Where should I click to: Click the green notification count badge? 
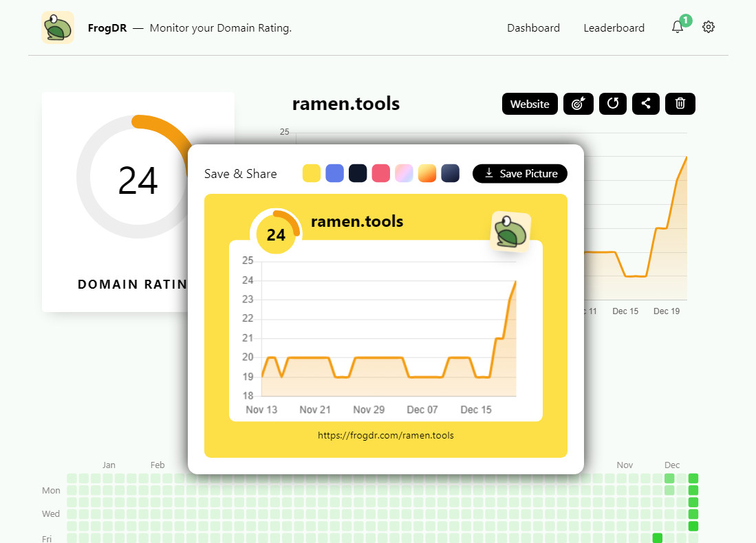tap(686, 21)
